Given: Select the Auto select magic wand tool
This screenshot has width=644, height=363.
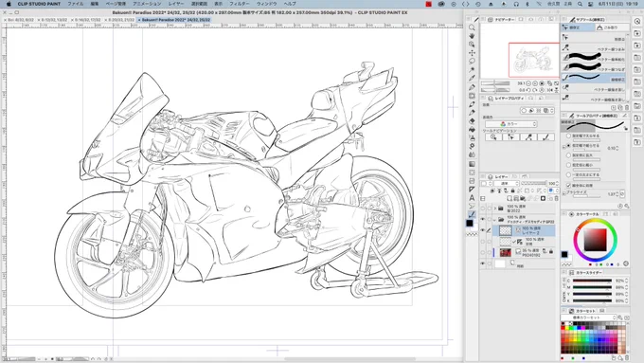Looking at the screenshot, I should [x=472, y=69].
